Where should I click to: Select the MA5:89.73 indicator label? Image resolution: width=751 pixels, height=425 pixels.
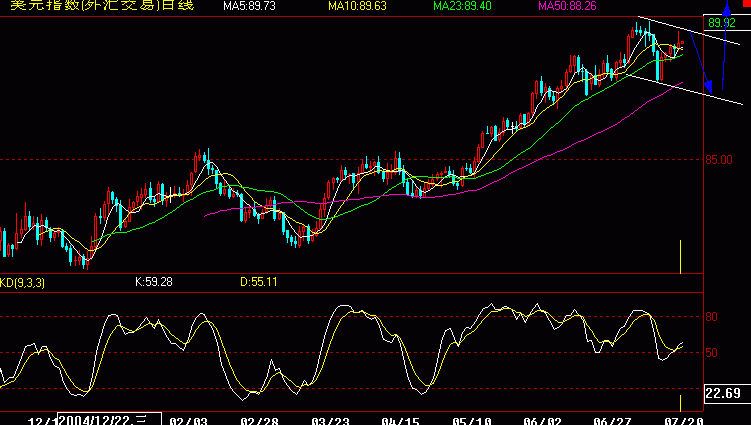[250, 6]
